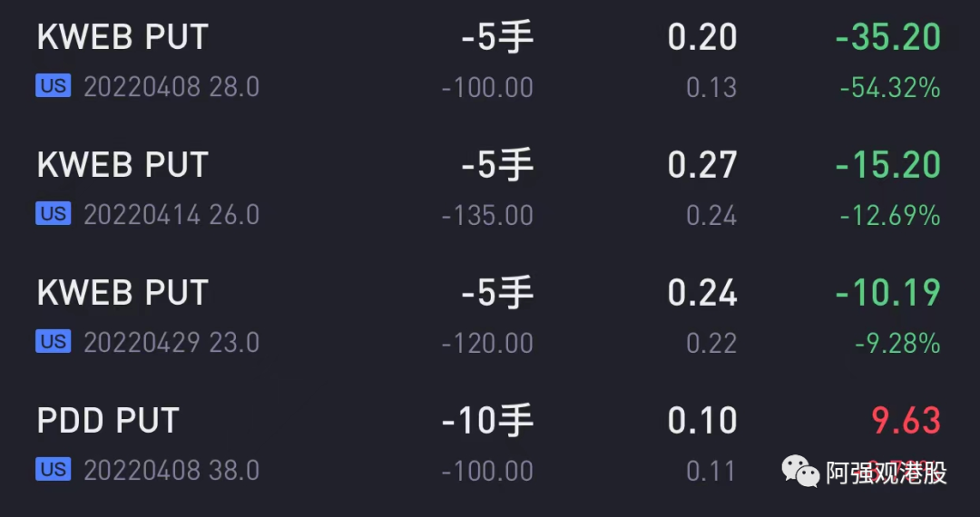Viewport: 980px width, 517px height.
Task: Click the 0.27 current price
Action: (x=702, y=165)
